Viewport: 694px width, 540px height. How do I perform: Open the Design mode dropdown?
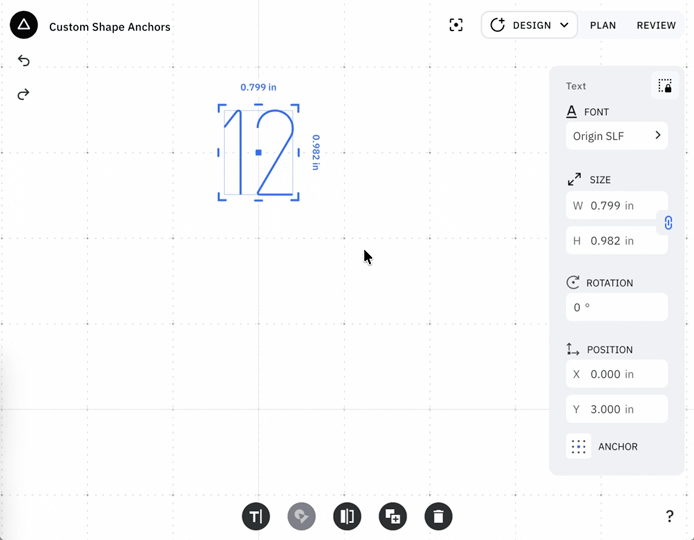click(x=529, y=25)
